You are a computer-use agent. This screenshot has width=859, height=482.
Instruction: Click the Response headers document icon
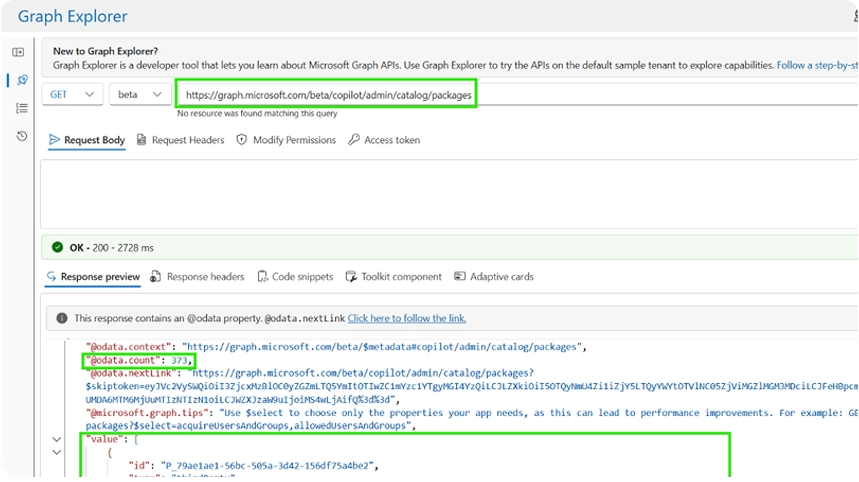pos(156,276)
